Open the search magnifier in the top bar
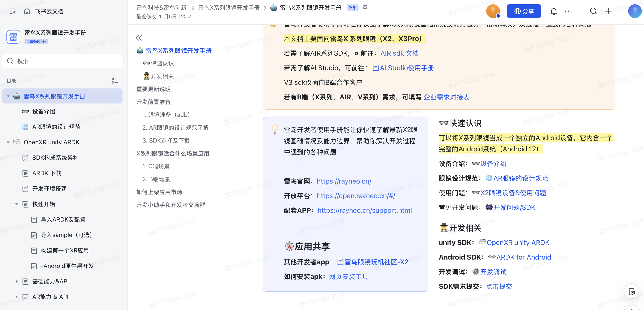Screen dimensions: 644x310 593,11
